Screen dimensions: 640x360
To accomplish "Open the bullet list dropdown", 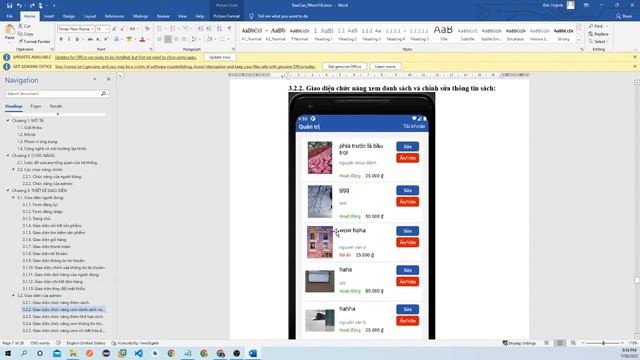I will (166, 29).
